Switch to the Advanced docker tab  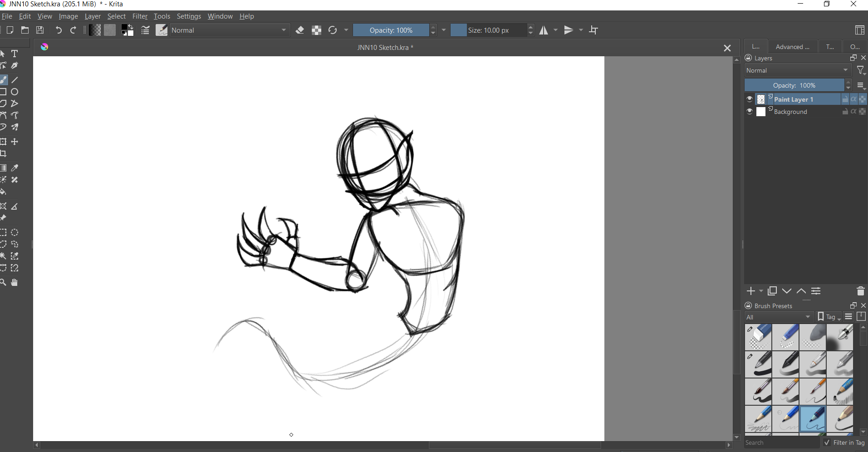pyautogui.click(x=792, y=47)
